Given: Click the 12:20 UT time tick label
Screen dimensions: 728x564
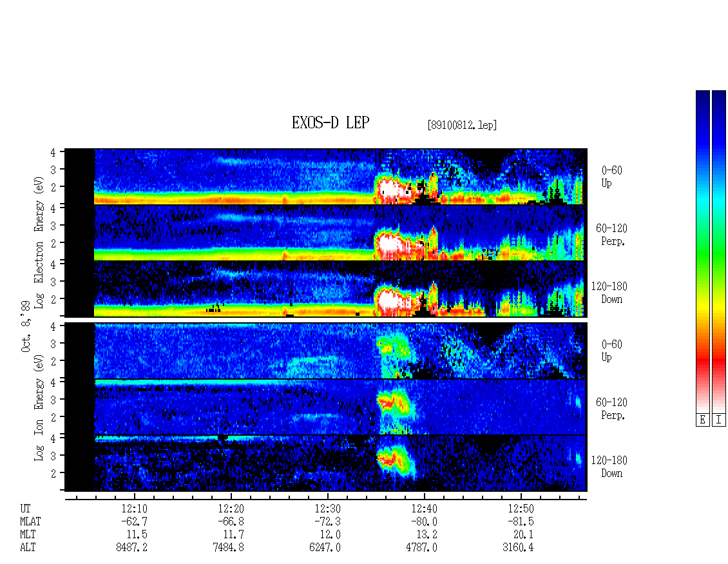Looking at the screenshot, I should click(x=231, y=509).
